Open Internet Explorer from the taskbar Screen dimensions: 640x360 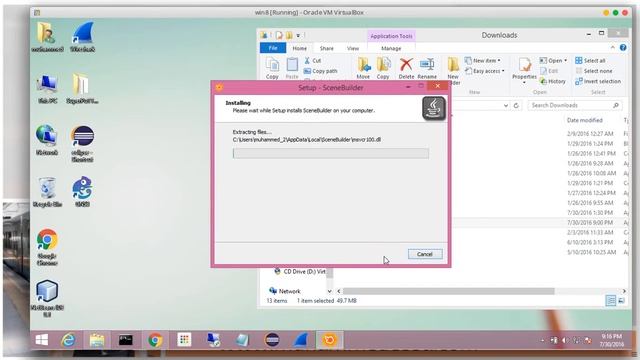coord(68,340)
